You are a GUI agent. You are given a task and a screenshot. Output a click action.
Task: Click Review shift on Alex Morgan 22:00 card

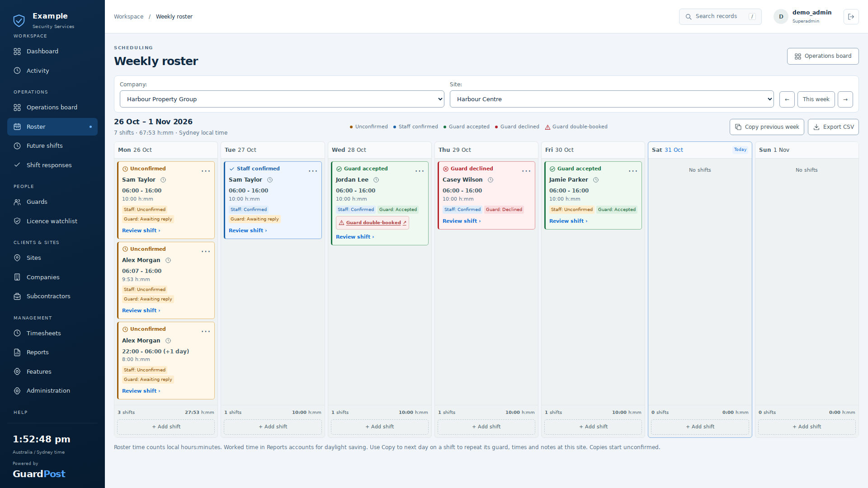[x=141, y=391]
